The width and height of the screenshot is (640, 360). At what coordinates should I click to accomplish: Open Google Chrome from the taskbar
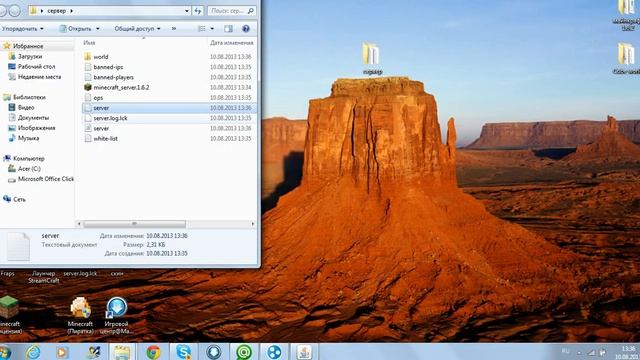click(153, 352)
